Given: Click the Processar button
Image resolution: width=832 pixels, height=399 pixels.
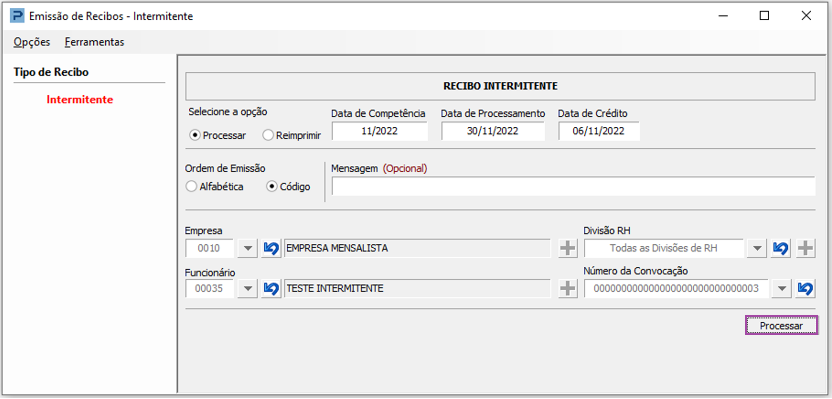Looking at the screenshot, I should [781, 326].
